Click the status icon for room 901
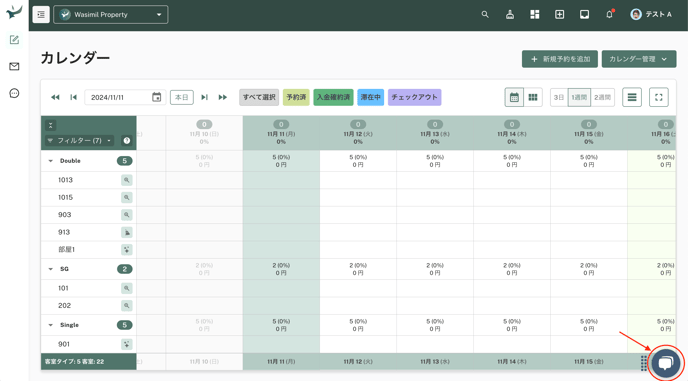Screen dimensions: 688x381 126,345
